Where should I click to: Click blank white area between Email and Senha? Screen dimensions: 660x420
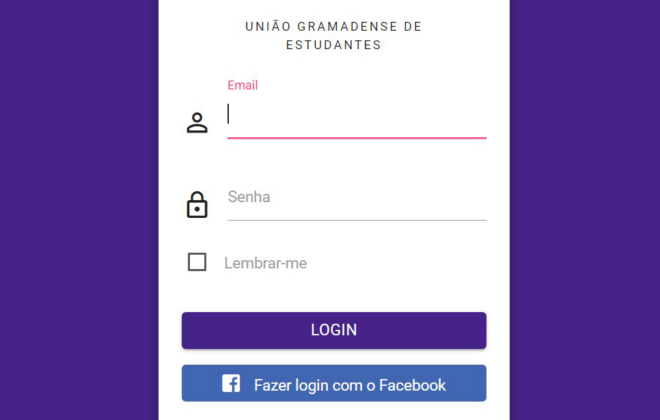(334, 162)
